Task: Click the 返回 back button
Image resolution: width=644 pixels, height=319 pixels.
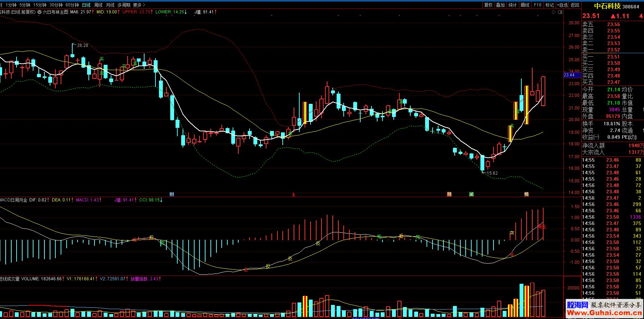Action: 575,5
